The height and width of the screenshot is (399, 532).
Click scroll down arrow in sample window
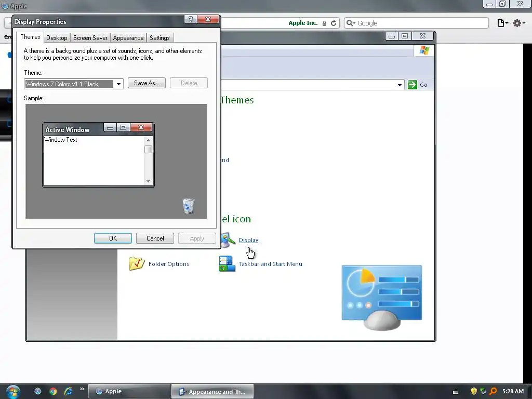pos(148,181)
